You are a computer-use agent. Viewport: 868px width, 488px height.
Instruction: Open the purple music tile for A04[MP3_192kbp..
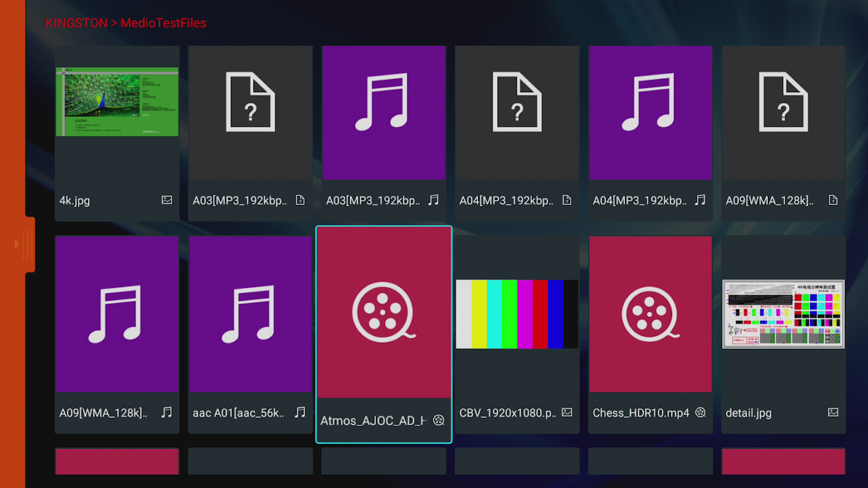point(650,113)
